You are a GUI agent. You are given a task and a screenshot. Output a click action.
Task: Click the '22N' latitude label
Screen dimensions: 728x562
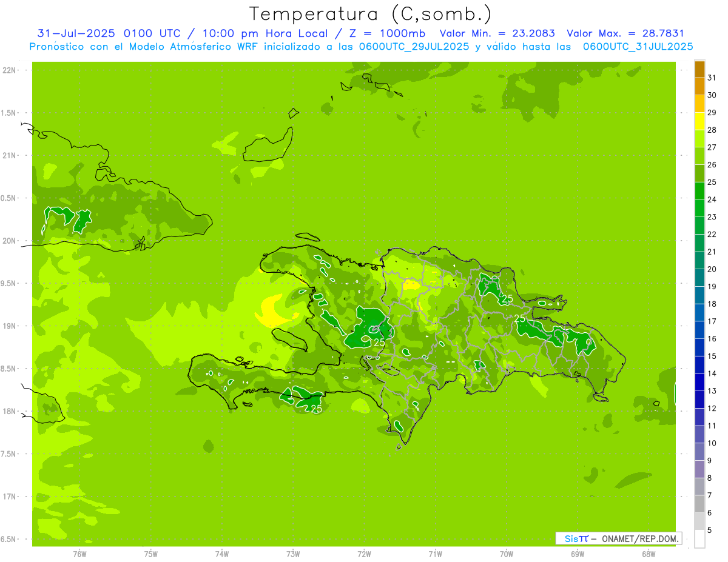coord(10,70)
